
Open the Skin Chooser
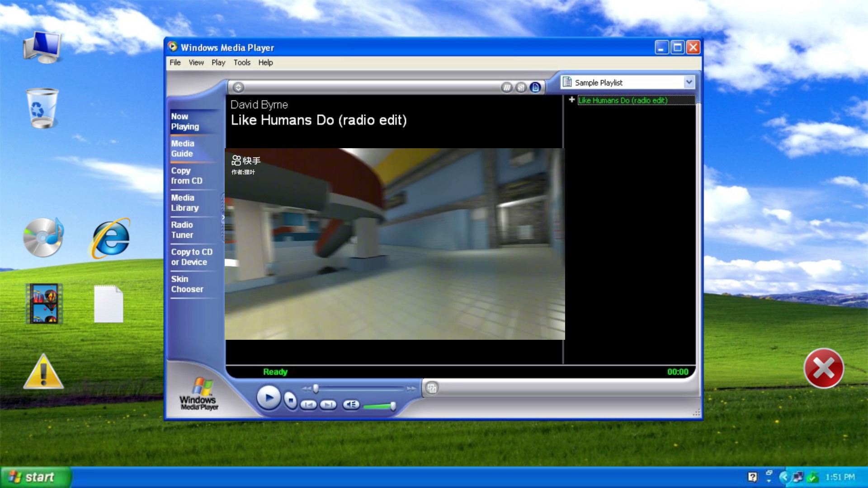(187, 284)
